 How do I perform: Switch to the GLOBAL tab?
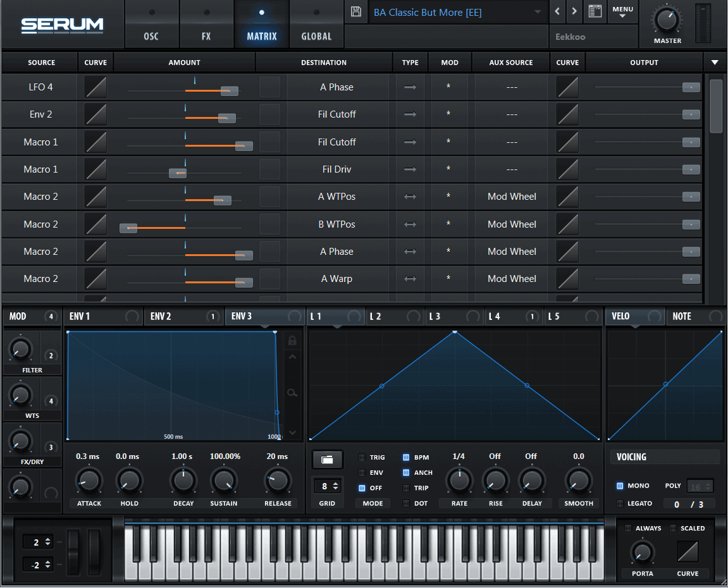coord(316,24)
